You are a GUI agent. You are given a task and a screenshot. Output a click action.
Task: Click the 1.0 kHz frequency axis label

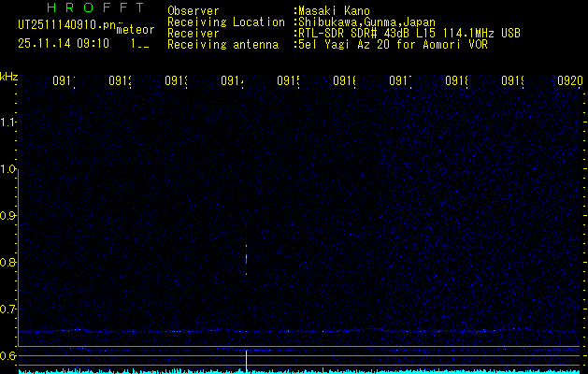pos(7,169)
